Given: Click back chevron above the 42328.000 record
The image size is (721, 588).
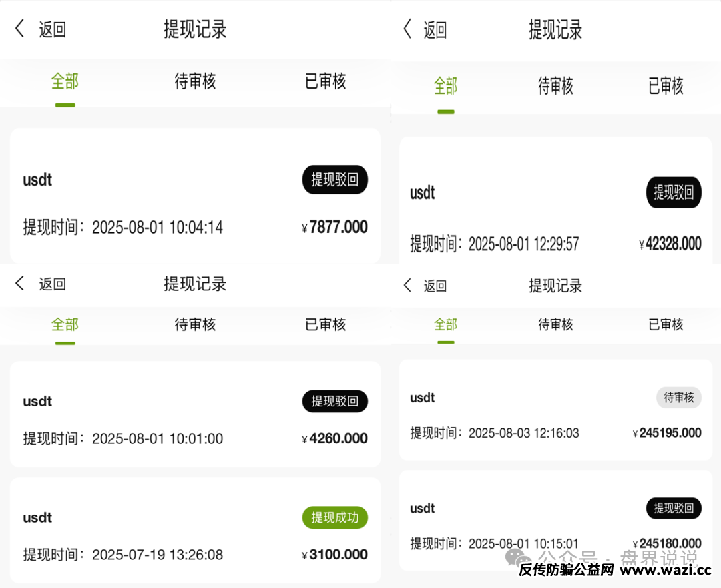Looking at the screenshot, I should click(407, 29).
